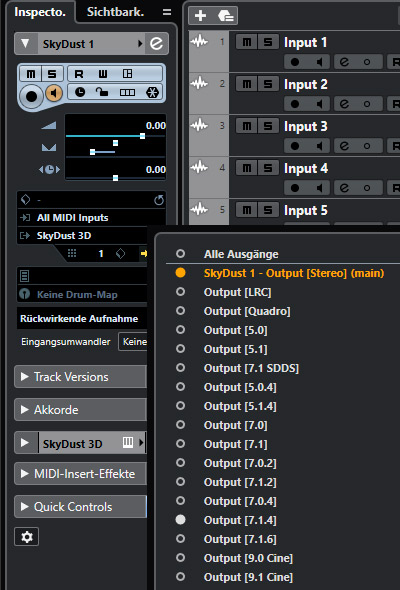Image resolution: width=400 pixels, height=590 pixels.
Task: Solo SkyDust 1 in the Inspector
Action: pyautogui.click(x=52, y=74)
